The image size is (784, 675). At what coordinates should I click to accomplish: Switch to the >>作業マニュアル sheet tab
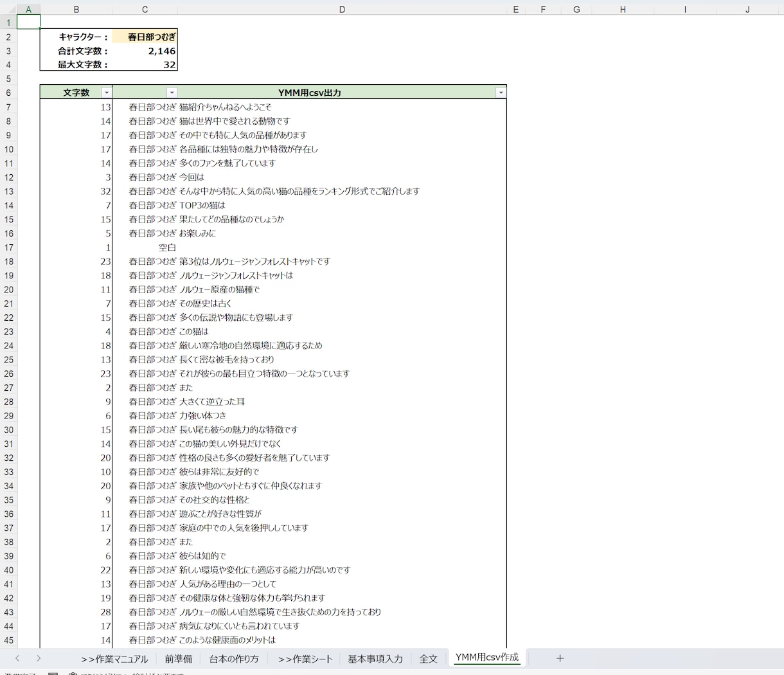[114, 659]
